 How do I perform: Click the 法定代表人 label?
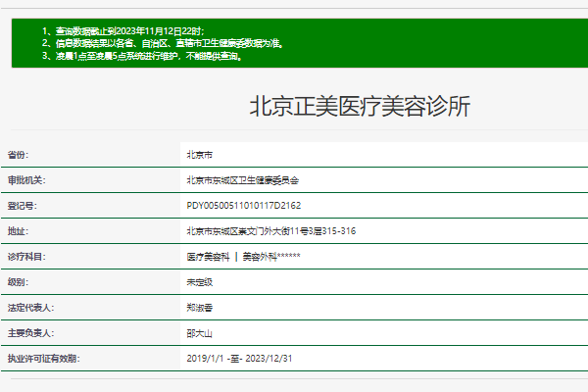coord(30,308)
